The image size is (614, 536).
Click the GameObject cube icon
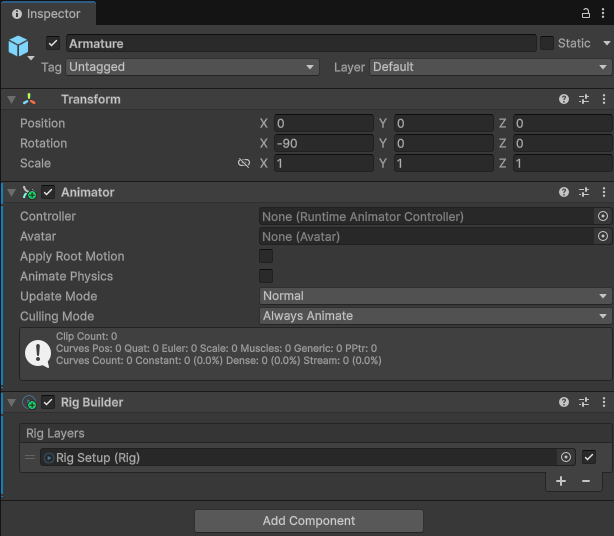click(18, 46)
